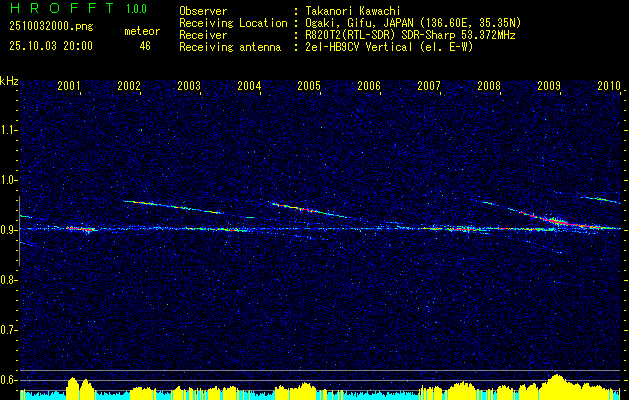Click the 2007 time marker
The height and width of the screenshot is (400, 629).
click(x=429, y=86)
